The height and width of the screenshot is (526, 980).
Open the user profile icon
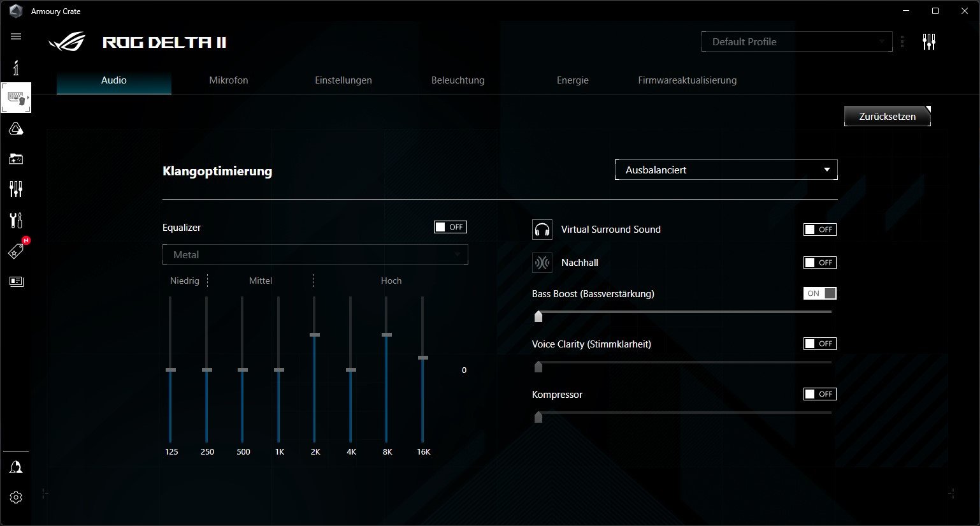[16, 467]
